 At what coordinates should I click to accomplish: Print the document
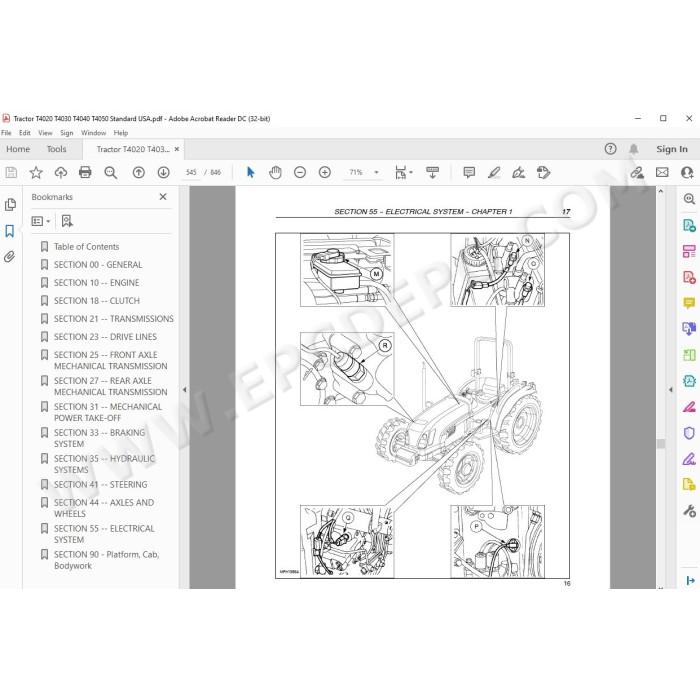[x=85, y=172]
